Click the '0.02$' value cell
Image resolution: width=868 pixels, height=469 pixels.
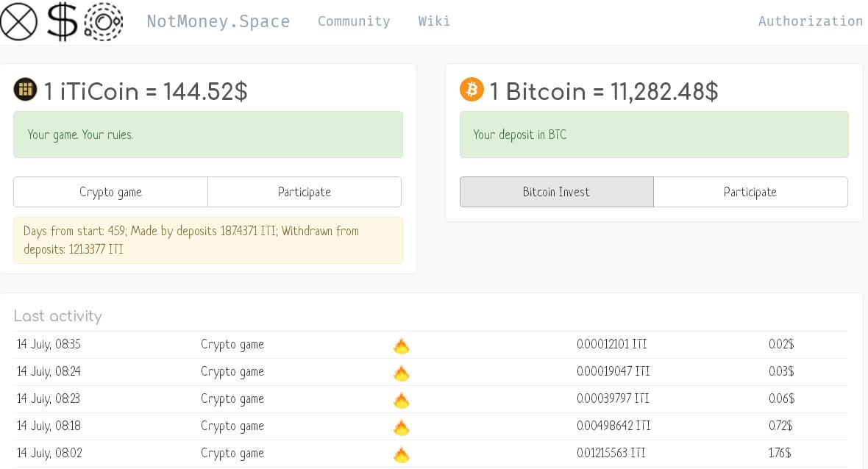[781, 344]
